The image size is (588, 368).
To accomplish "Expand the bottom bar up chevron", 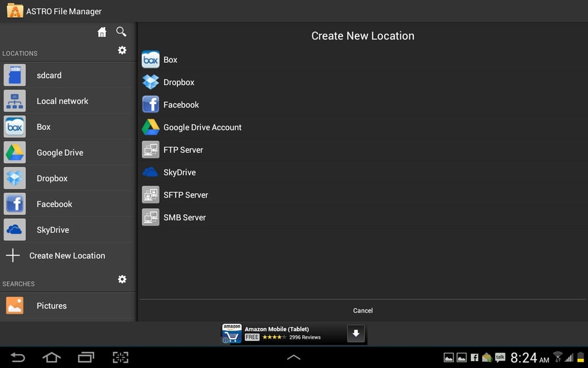I will (x=293, y=357).
